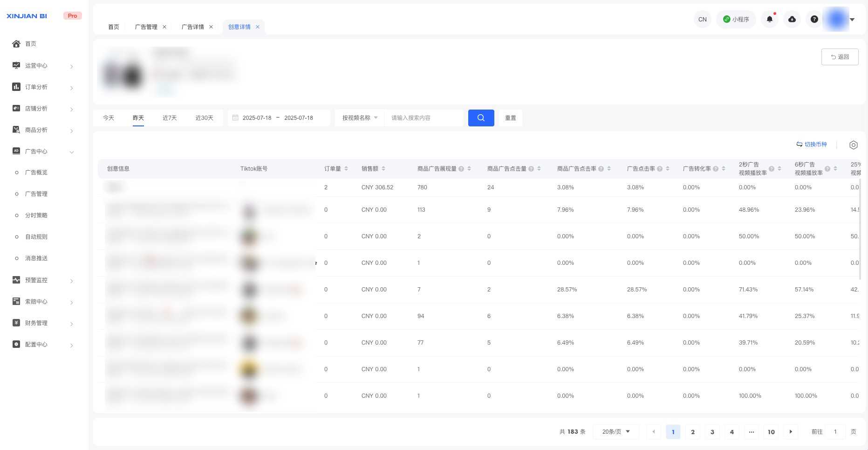Open the help question mark icon

tap(814, 19)
